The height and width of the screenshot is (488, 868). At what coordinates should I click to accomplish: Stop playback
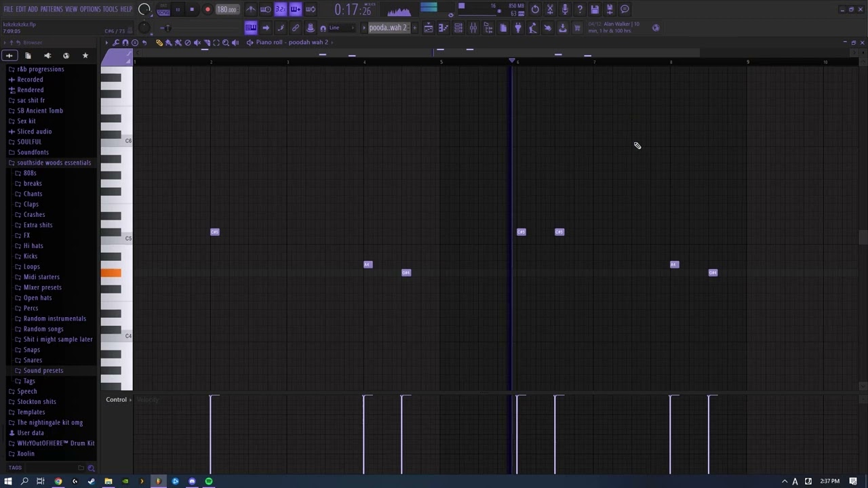(x=192, y=9)
